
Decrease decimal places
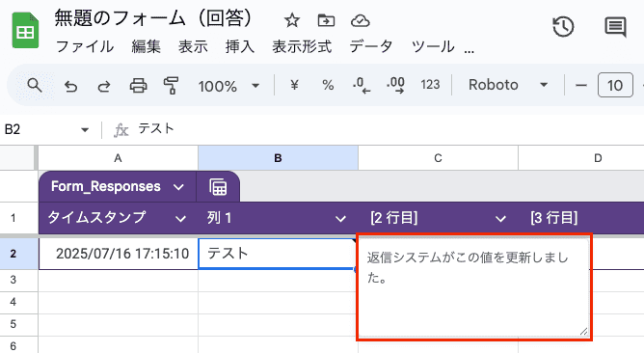[x=362, y=85]
